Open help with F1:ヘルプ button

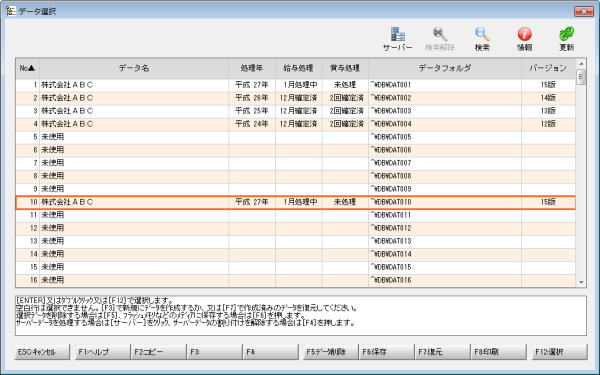[x=102, y=352]
